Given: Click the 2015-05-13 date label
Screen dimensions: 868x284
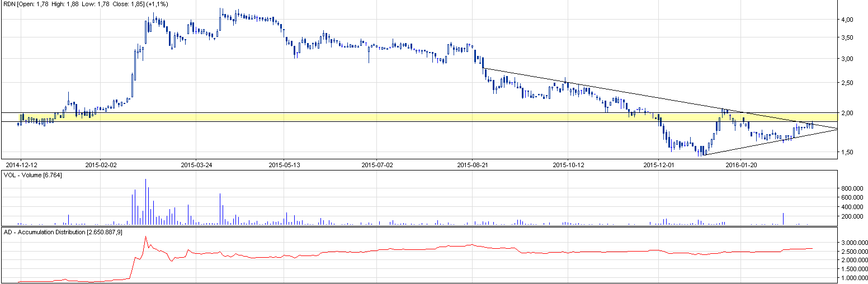Looking at the screenshot, I should point(284,165).
